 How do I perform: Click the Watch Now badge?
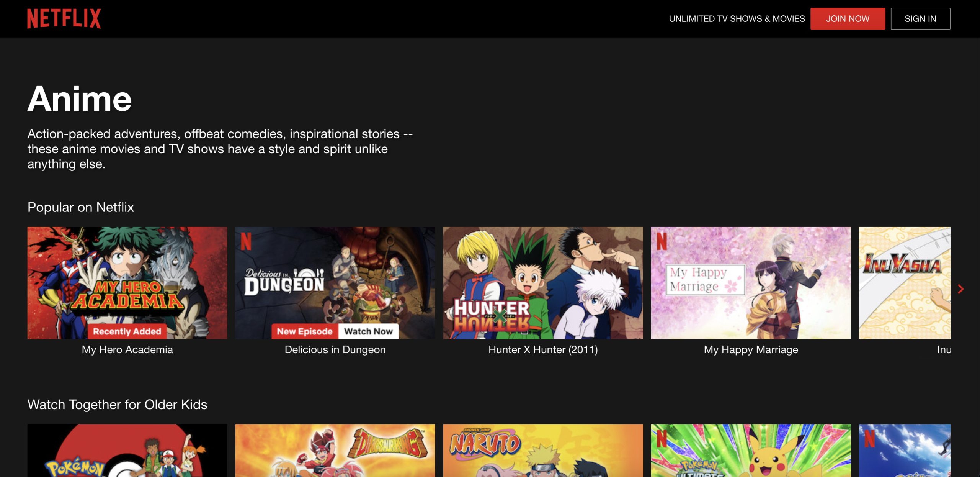368,331
